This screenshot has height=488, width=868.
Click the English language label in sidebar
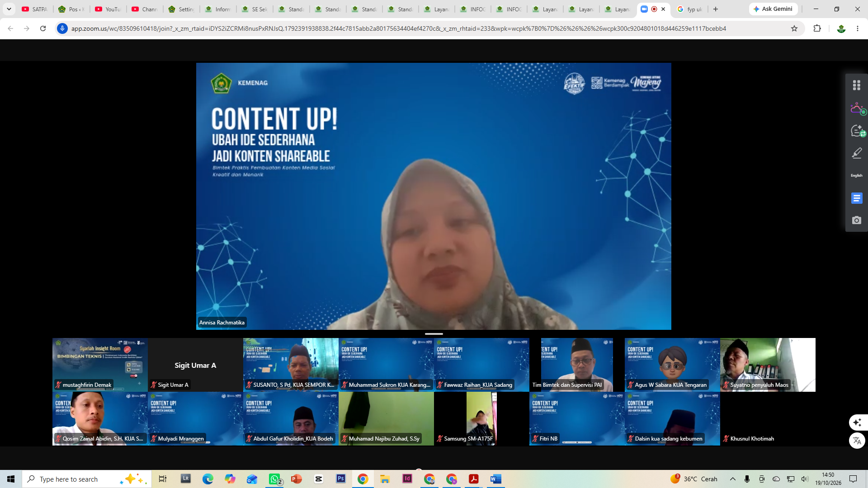pyautogui.click(x=856, y=175)
